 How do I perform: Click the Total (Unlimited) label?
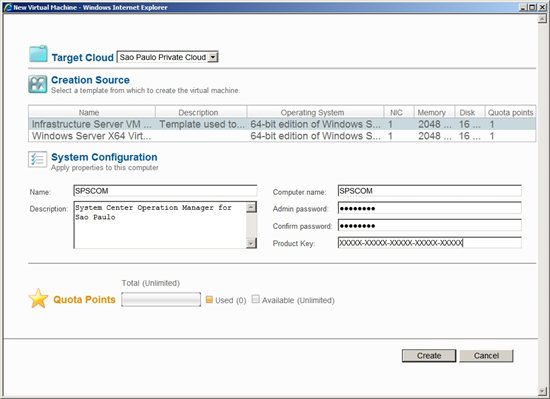click(150, 283)
